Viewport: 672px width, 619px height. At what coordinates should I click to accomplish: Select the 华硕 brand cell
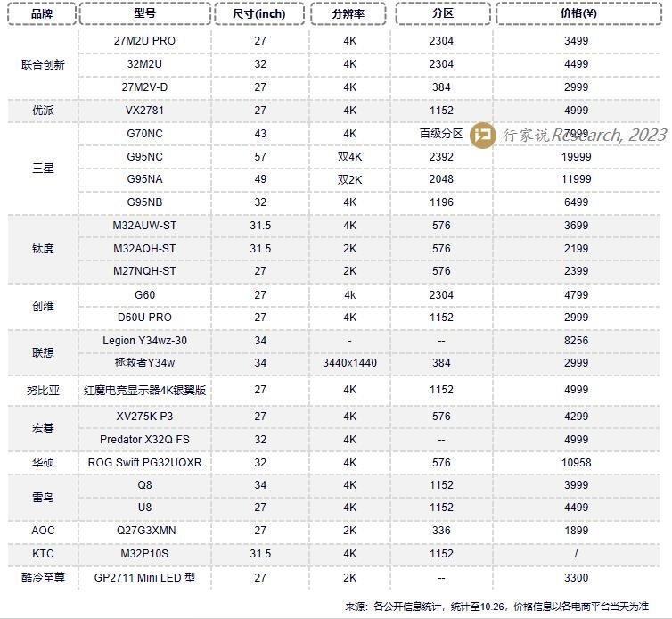(x=43, y=463)
